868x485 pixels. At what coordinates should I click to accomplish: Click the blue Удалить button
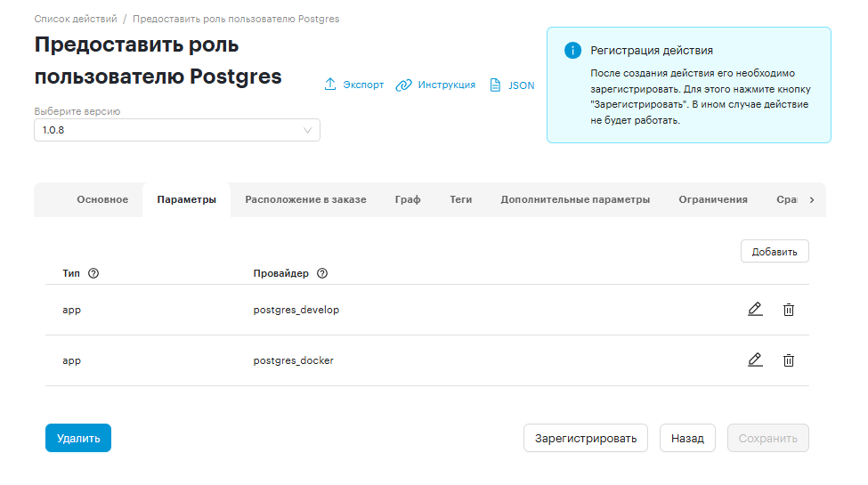pos(78,438)
